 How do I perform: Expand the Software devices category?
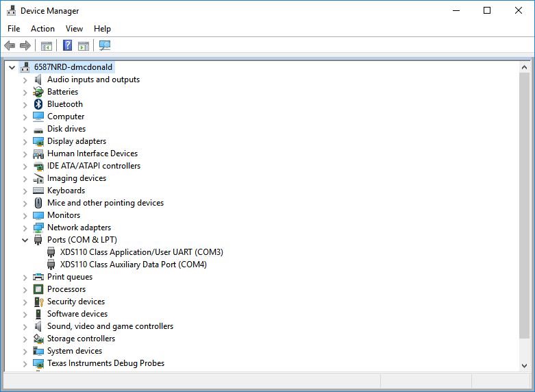tap(25, 314)
